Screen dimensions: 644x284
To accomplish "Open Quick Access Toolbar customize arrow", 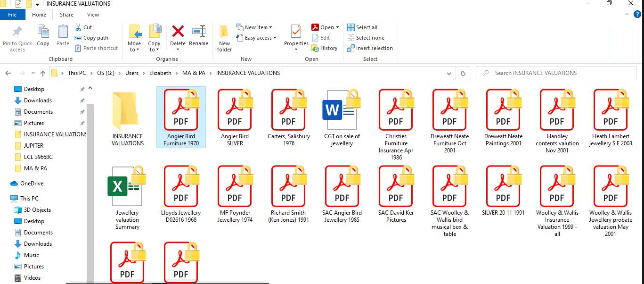I will (x=38, y=4).
